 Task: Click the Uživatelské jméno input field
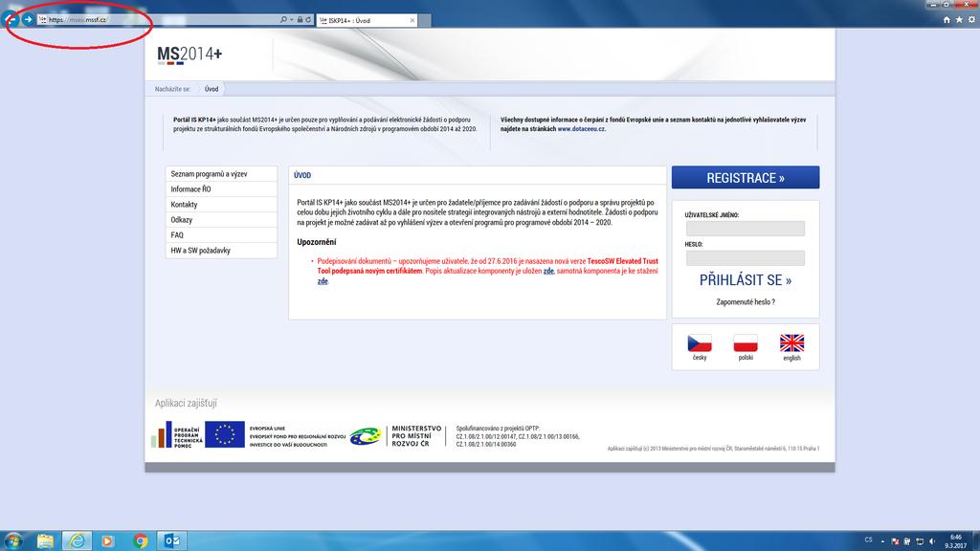coord(745,229)
